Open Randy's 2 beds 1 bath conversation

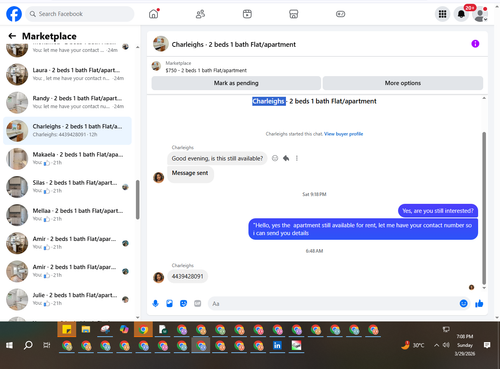[x=67, y=102]
